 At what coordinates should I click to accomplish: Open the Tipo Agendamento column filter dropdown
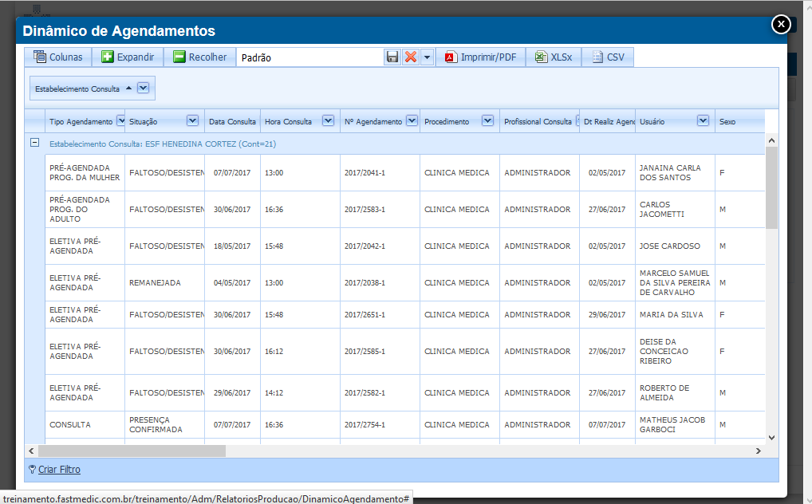(121, 120)
